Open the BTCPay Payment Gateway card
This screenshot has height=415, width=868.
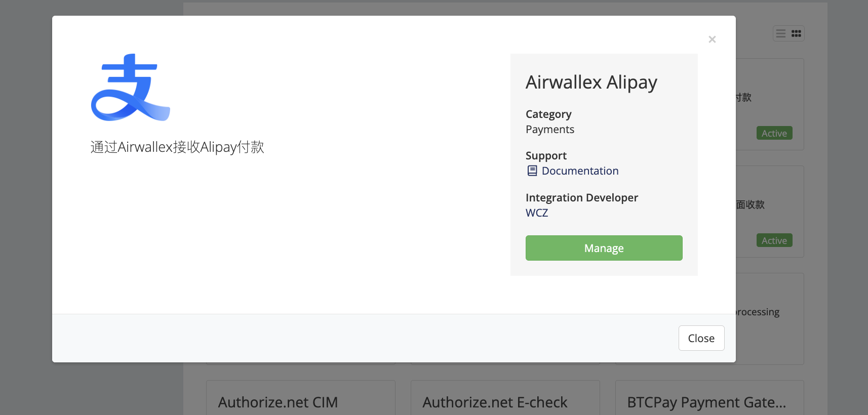coord(706,402)
